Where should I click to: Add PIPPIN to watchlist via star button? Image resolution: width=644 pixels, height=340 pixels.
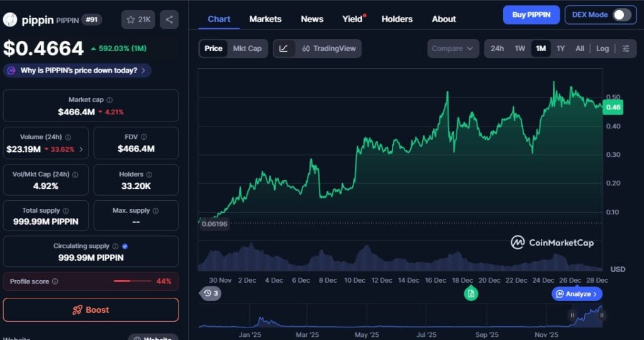(138, 20)
